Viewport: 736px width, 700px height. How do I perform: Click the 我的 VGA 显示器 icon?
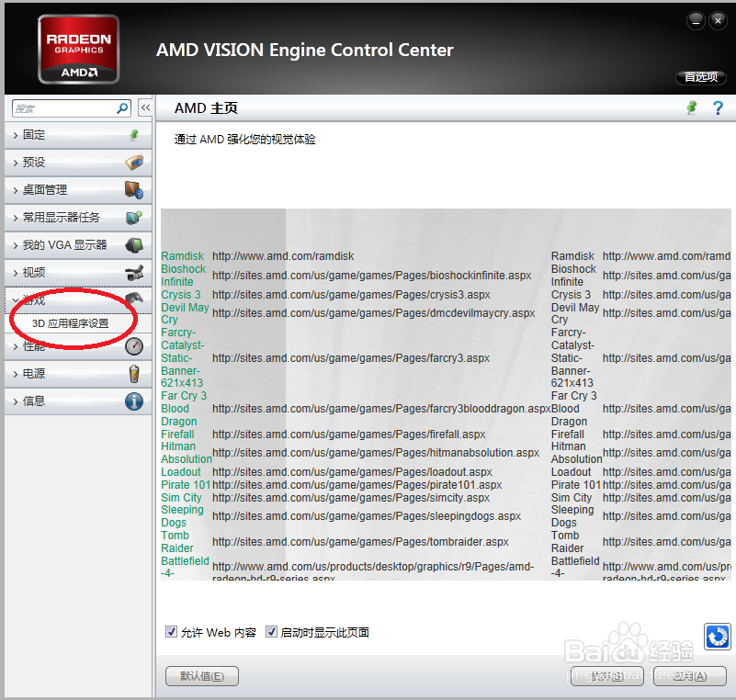pyautogui.click(x=134, y=245)
